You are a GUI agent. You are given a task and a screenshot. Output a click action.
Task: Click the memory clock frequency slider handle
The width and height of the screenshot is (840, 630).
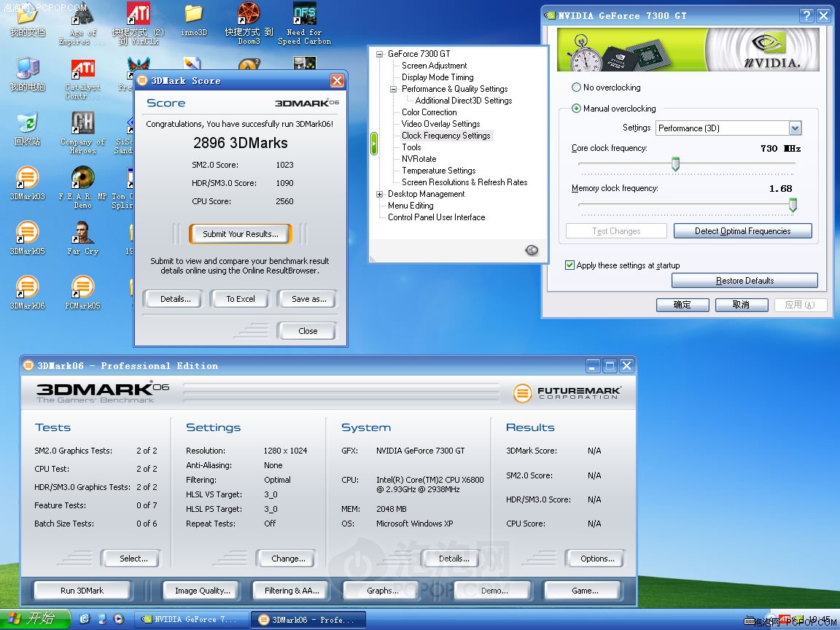(x=793, y=205)
